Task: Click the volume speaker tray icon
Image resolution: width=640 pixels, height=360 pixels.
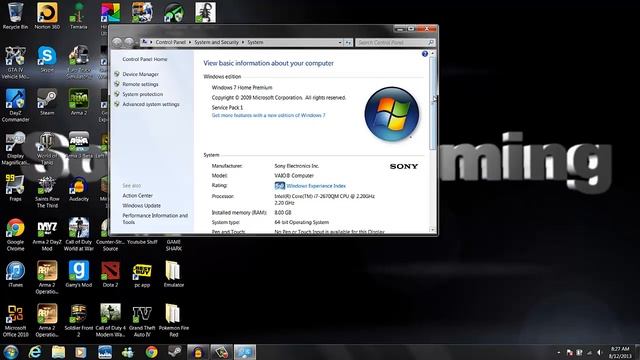Action: 600,352
